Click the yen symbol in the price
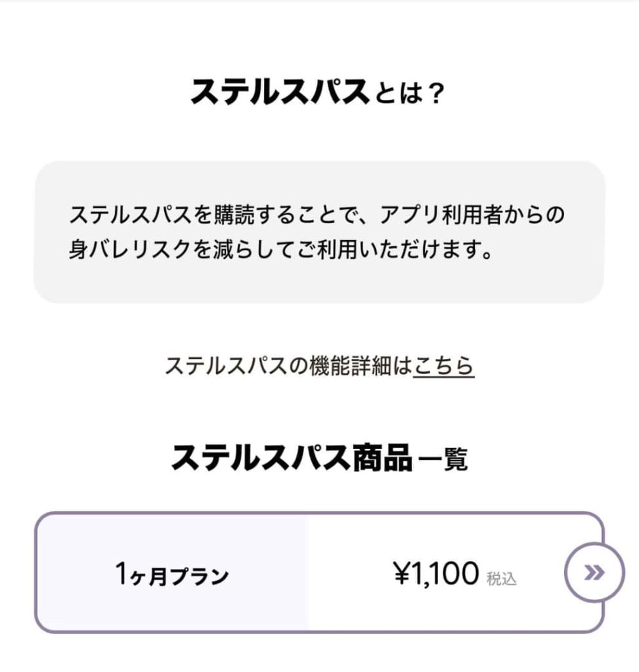The width and height of the screenshot is (639, 672). (x=402, y=575)
